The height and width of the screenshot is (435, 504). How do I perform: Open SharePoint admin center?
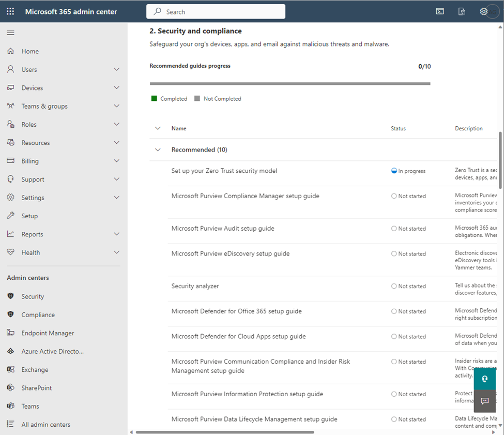pyautogui.click(x=36, y=388)
